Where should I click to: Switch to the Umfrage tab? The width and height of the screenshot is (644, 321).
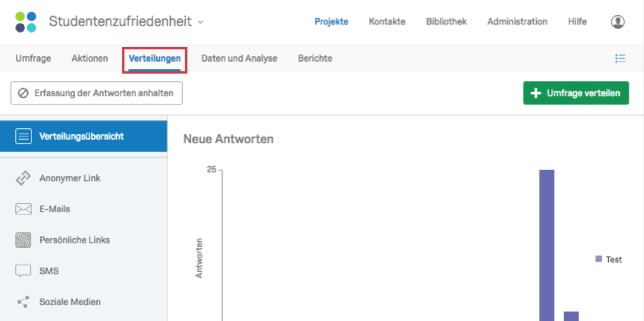coord(33,59)
